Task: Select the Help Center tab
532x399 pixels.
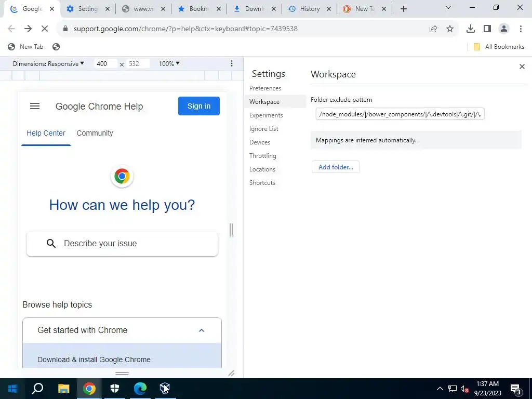Action: pyautogui.click(x=46, y=134)
